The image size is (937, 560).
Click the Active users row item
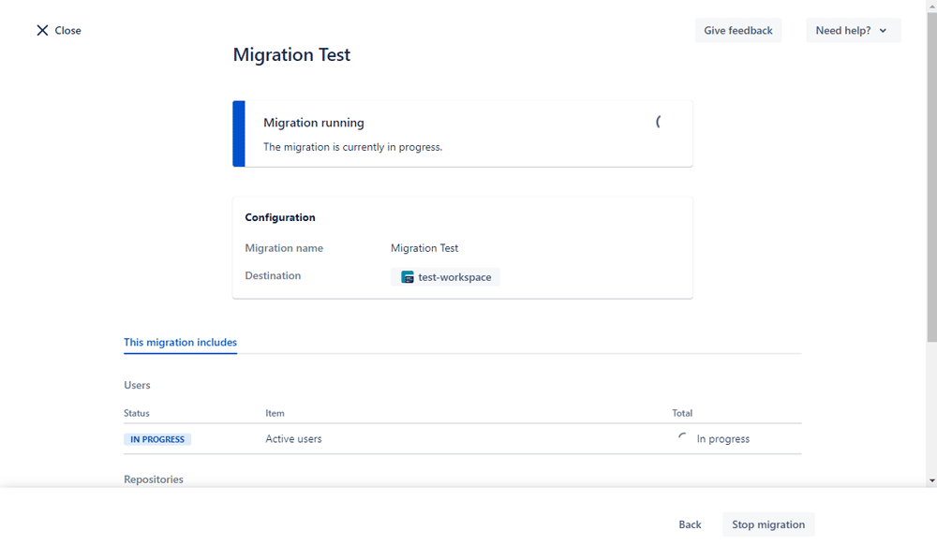click(x=293, y=439)
